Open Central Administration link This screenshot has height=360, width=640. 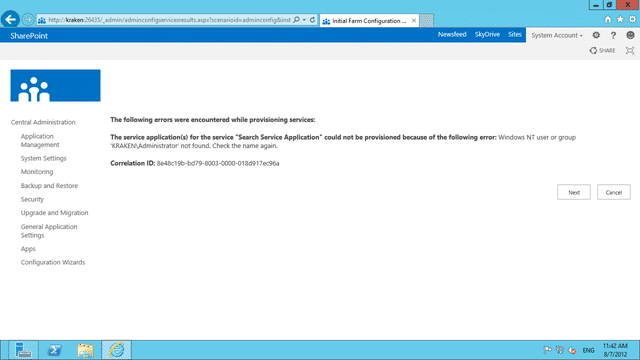43,122
